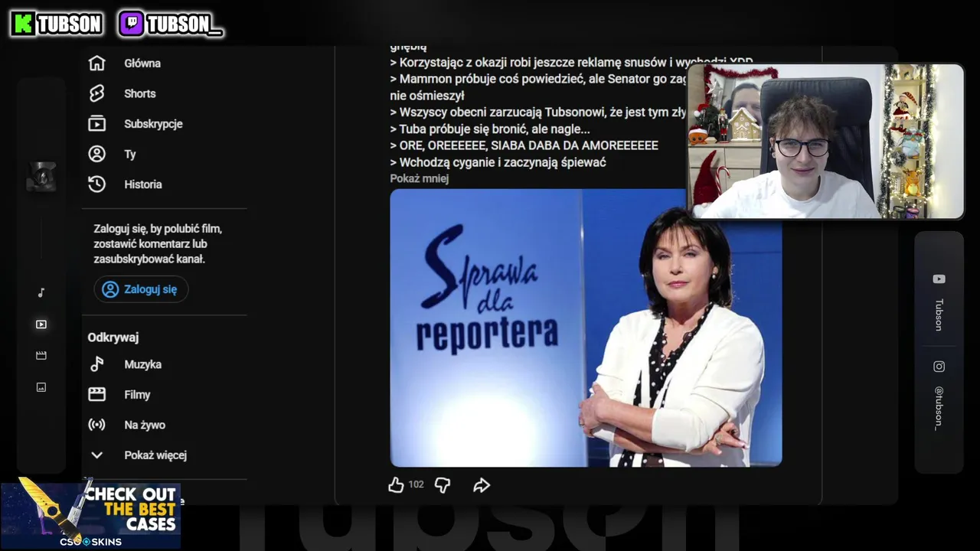Click the line starting 'Wchodzą cyganie'
This screenshot has height=551, width=980.
point(498,162)
